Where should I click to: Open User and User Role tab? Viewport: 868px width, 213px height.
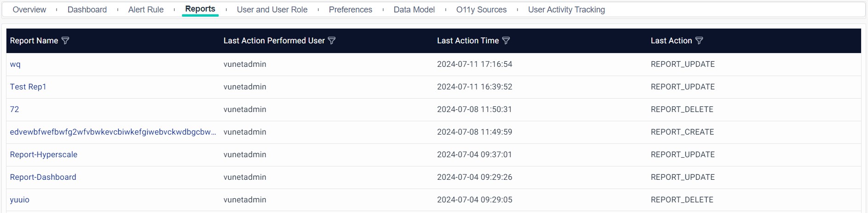[x=272, y=10]
